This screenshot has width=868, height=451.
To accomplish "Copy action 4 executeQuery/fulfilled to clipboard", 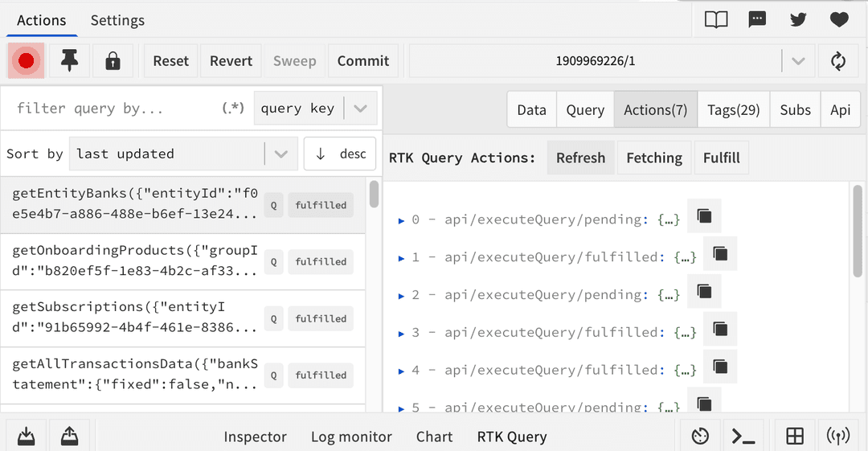I will [x=720, y=367].
